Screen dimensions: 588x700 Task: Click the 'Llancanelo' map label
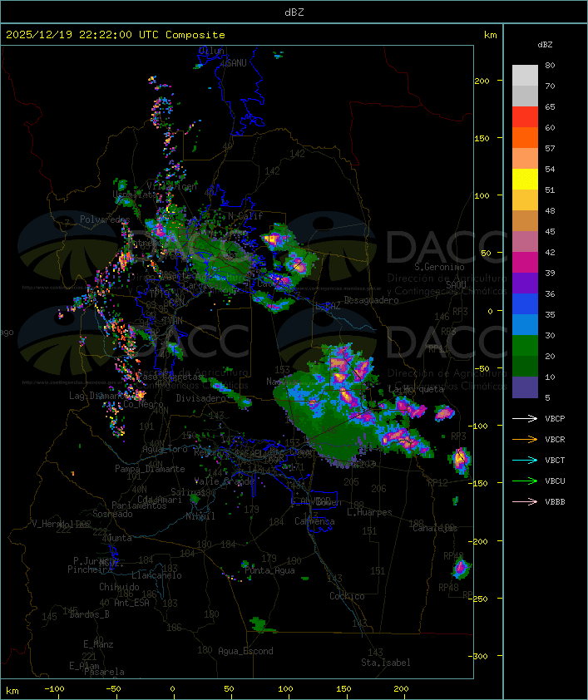[x=156, y=575]
